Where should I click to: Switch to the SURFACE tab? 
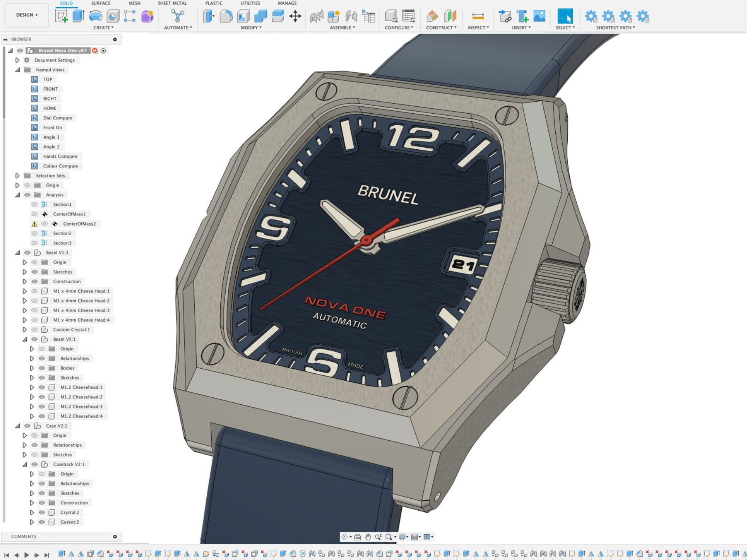(x=100, y=3)
